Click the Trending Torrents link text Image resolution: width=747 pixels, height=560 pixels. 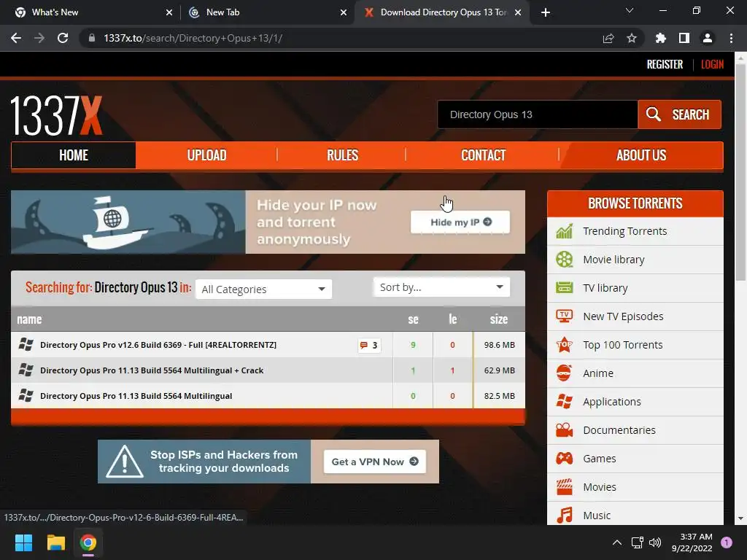click(x=625, y=231)
